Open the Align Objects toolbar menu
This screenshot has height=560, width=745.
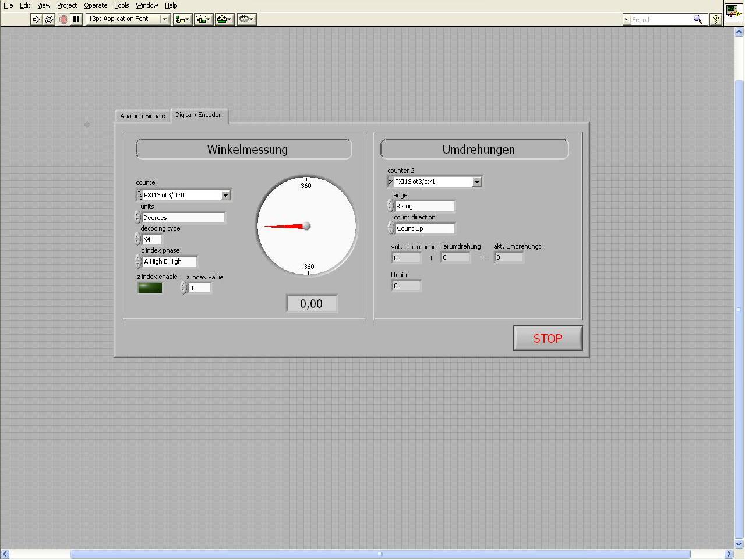(182, 19)
